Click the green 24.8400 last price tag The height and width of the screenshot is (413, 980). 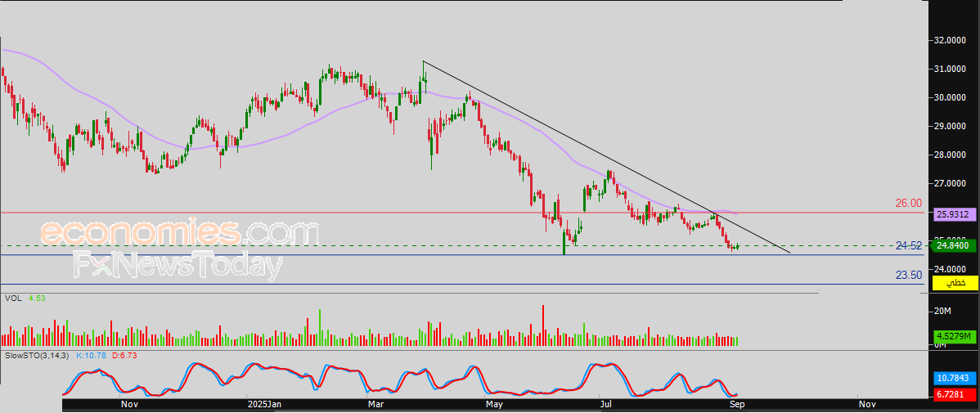[955, 246]
